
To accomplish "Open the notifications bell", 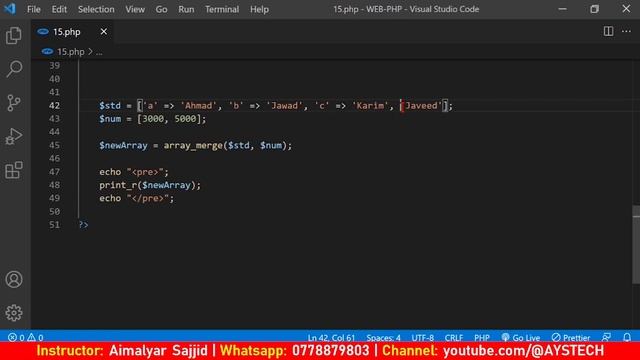I will pyautogui.click(x=627, y=338).
